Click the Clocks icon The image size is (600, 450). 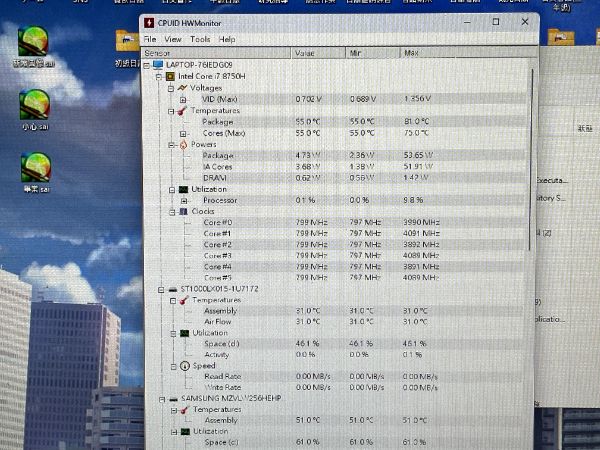tap(184, 211)
